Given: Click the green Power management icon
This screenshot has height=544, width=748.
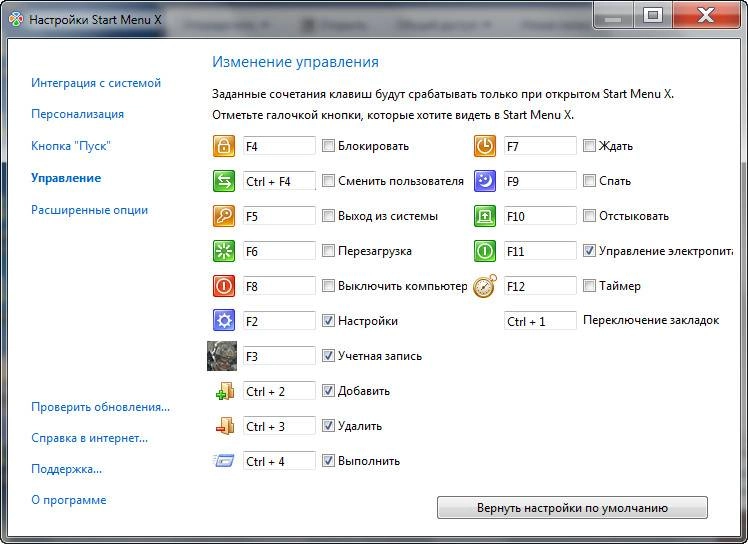Looking at the screenshot, I should pos(485,251).
